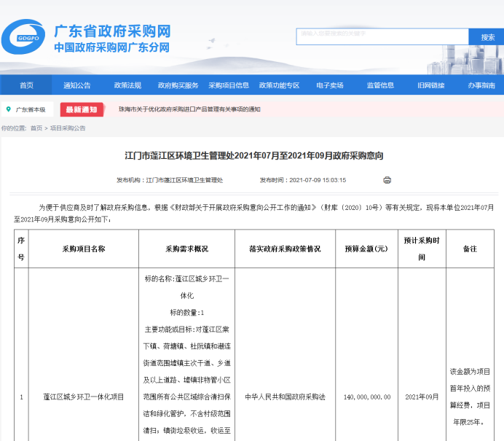Open the 监管信息 menu item
The width and height of the screenshot is (504, 441).
pyautogui.click(x=381, y=85)
